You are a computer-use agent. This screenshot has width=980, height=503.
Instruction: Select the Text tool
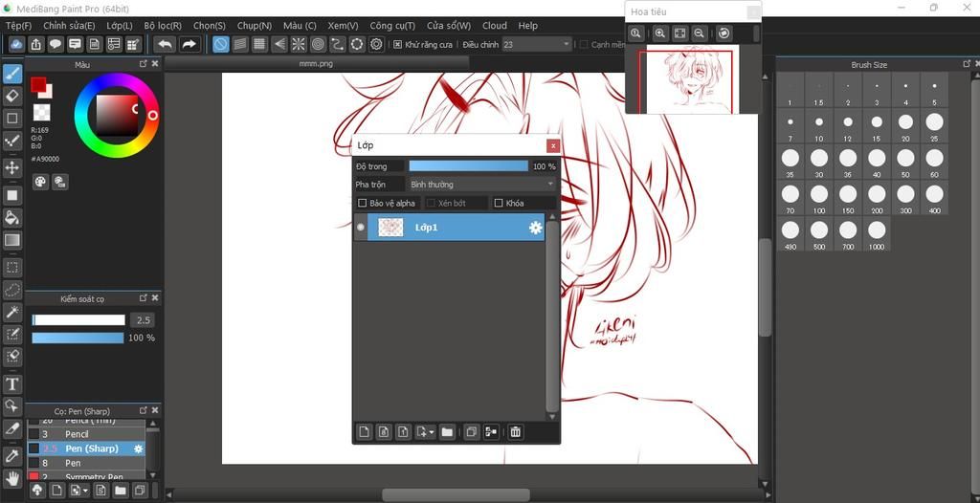[x=11, y=383]
